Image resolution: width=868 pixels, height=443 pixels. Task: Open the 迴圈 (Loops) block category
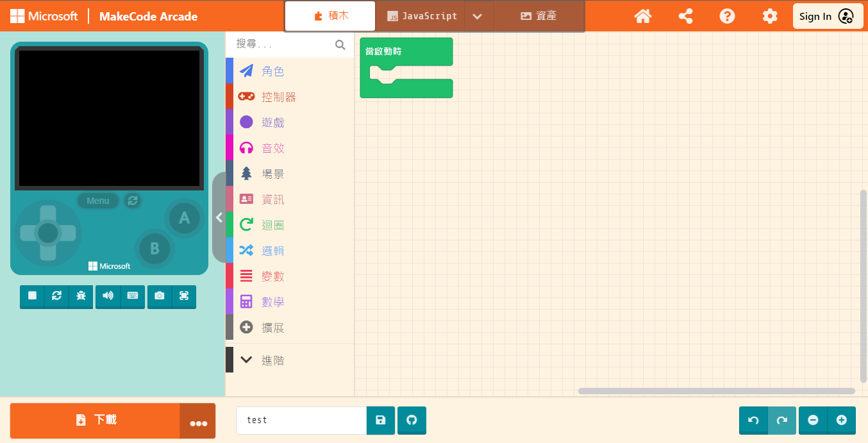[290, 225]
